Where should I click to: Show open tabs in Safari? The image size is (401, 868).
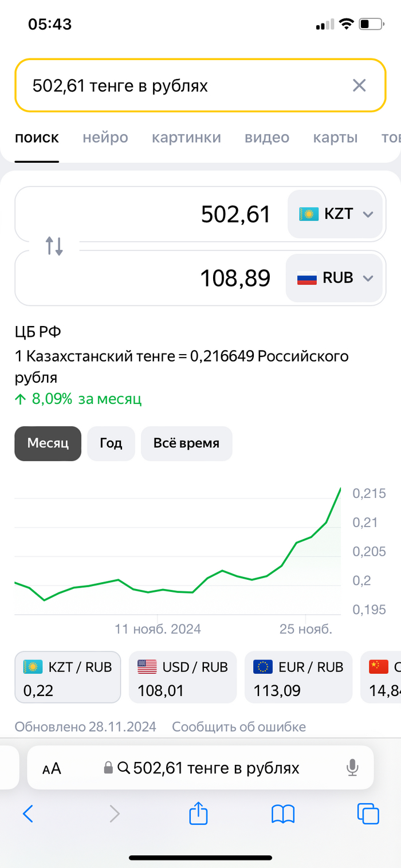tap(368, 814)
